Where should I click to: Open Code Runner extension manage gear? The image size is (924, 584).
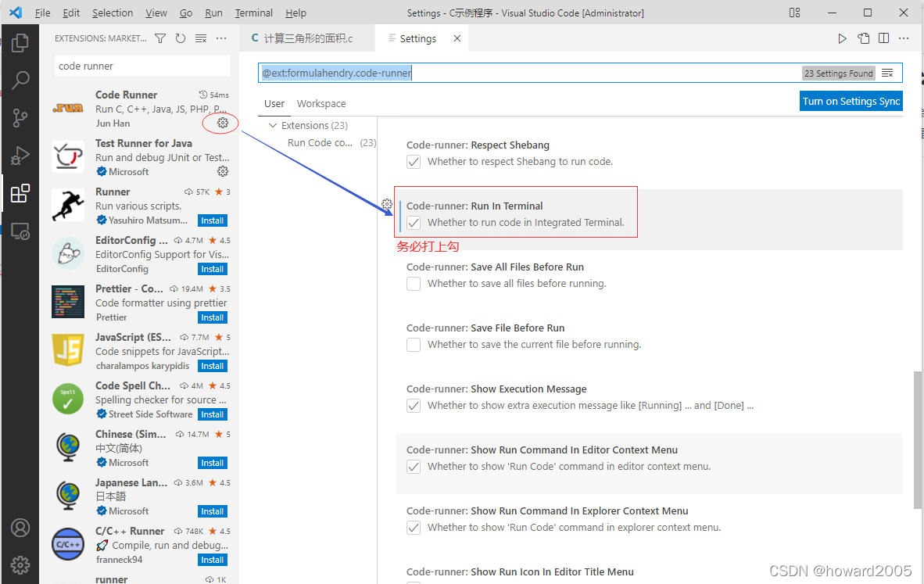click(222, 123)
